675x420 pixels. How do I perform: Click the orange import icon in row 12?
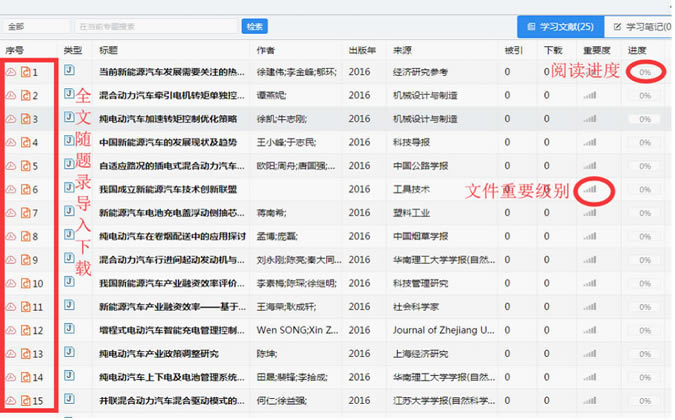pos(25,330)
